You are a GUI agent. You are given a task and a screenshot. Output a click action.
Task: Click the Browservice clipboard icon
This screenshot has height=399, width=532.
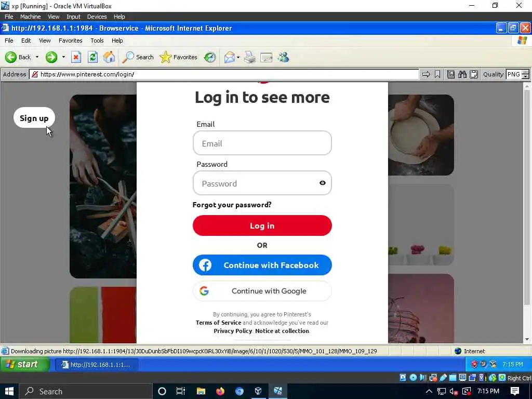pos(474,74)
